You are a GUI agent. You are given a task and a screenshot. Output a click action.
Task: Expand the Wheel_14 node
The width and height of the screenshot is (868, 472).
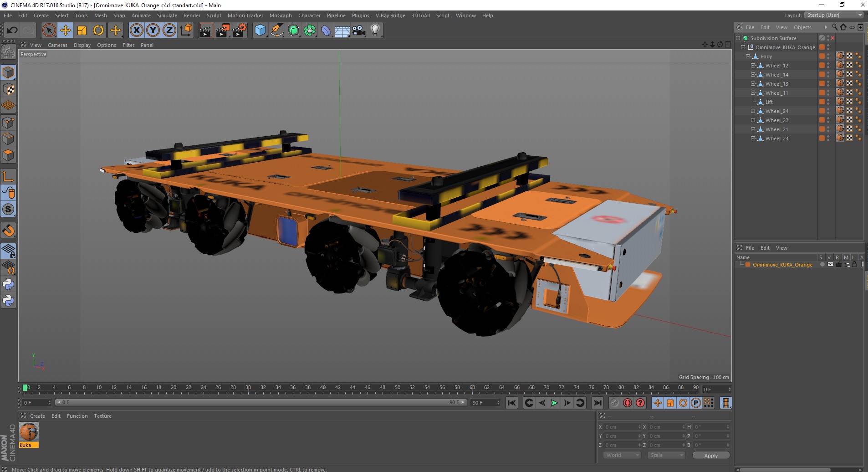[x=753, y=74]
